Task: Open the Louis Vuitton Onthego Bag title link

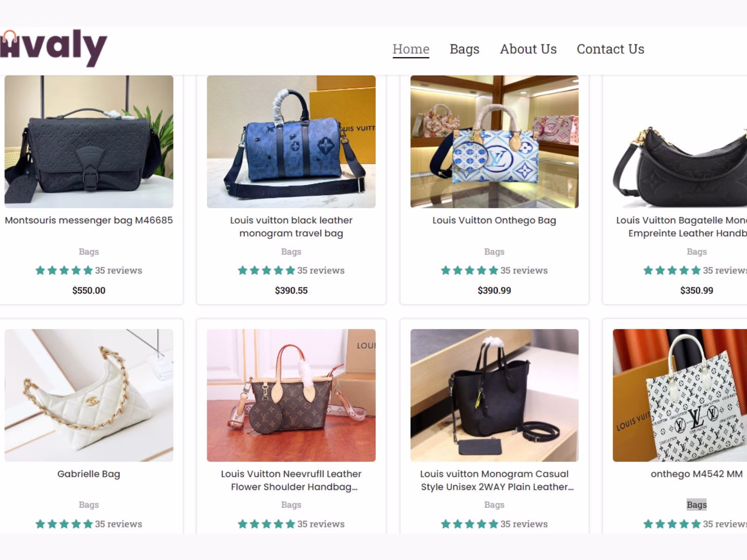Action: pyautogui.click(x=494, y=220)
